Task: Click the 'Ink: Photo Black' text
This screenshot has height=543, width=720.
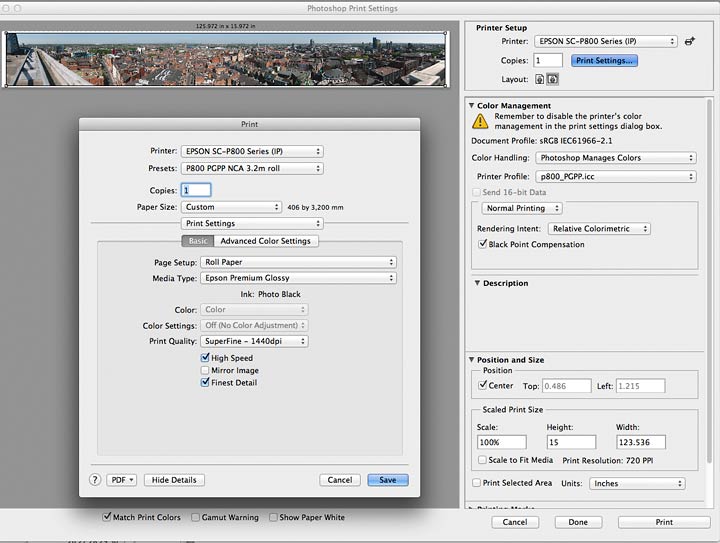Action: point(270,294)
